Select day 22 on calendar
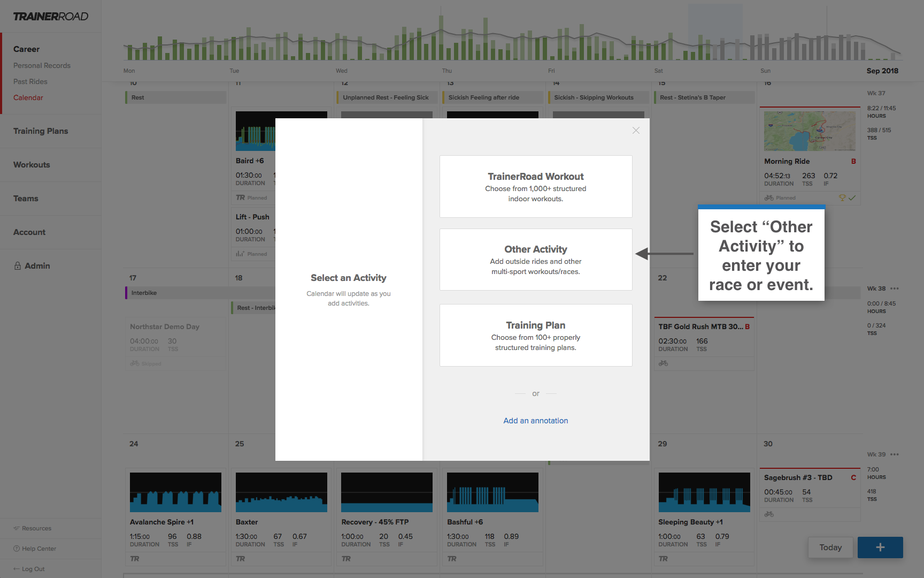Image resolution: width=924 pixels, height=578 pixels. coord(663,278)
